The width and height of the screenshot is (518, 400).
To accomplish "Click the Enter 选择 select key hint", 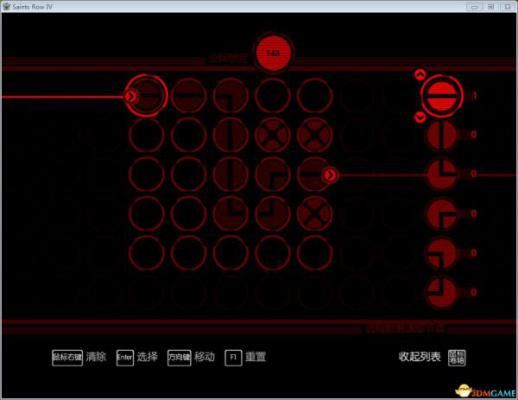I will click(137, 358).
